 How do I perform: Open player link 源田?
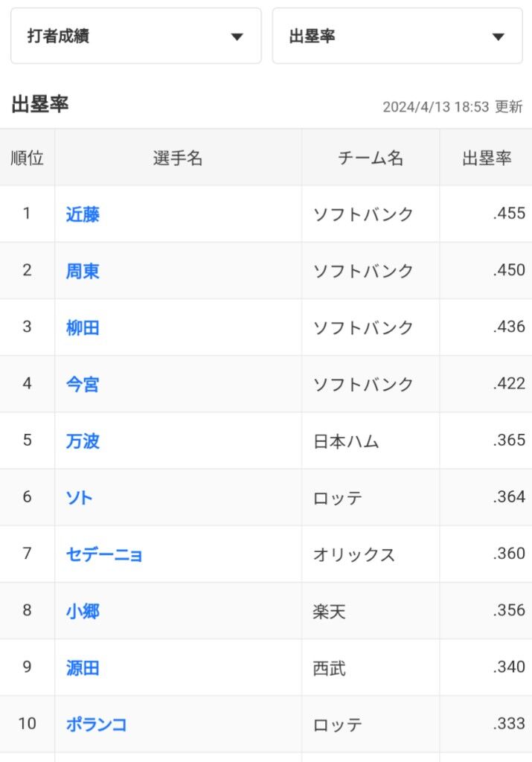click(83, 667)
